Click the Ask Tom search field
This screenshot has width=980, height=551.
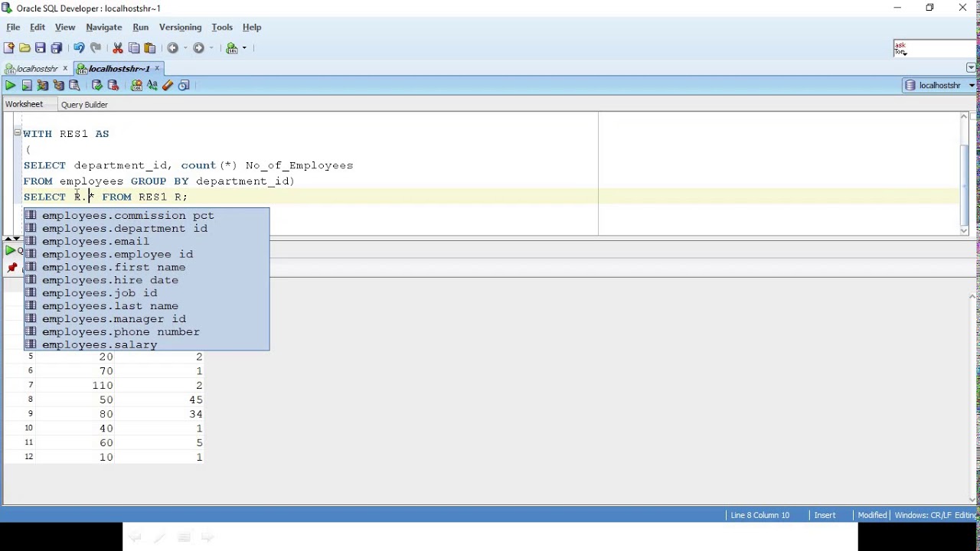936,49
